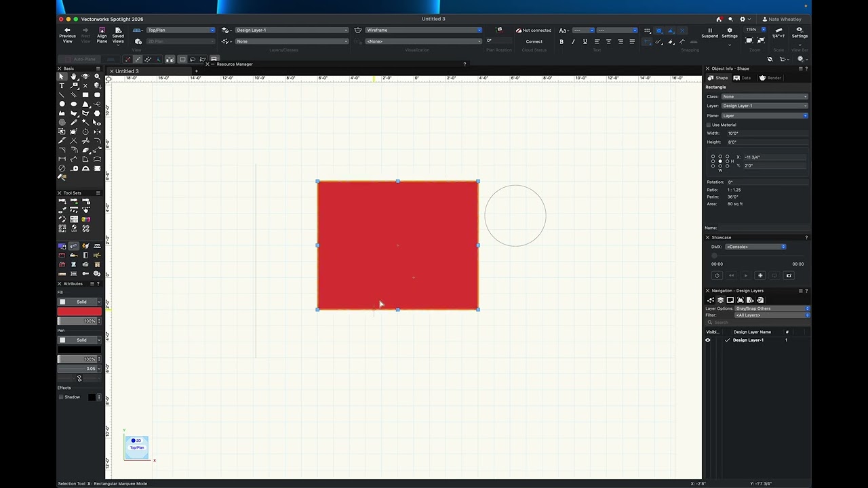Open the Plane dropdown in Object Info

[x=764, y=115]
